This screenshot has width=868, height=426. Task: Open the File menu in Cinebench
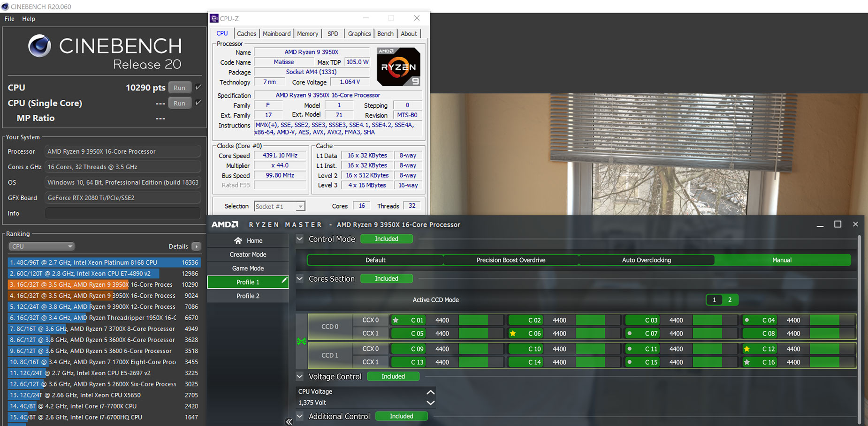9,19
